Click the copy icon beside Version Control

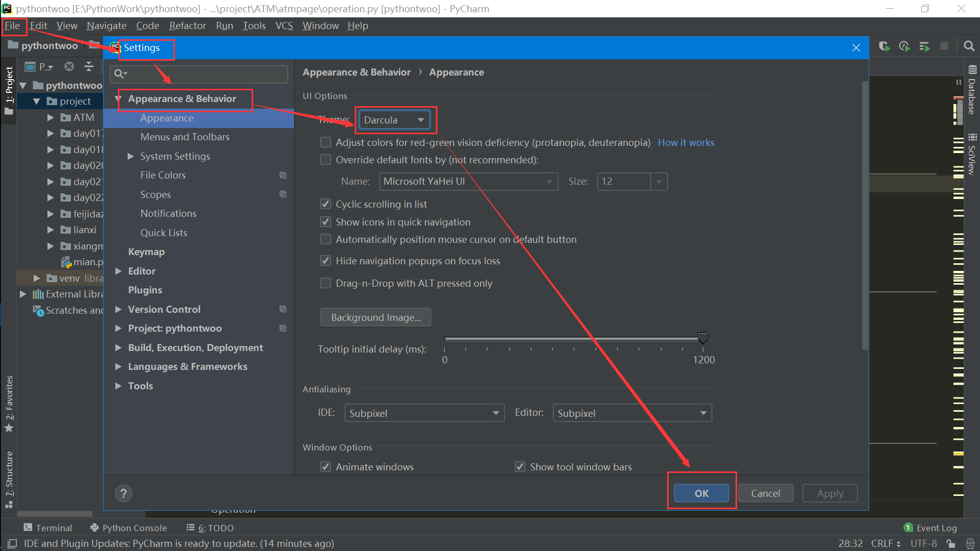[283, 309]
